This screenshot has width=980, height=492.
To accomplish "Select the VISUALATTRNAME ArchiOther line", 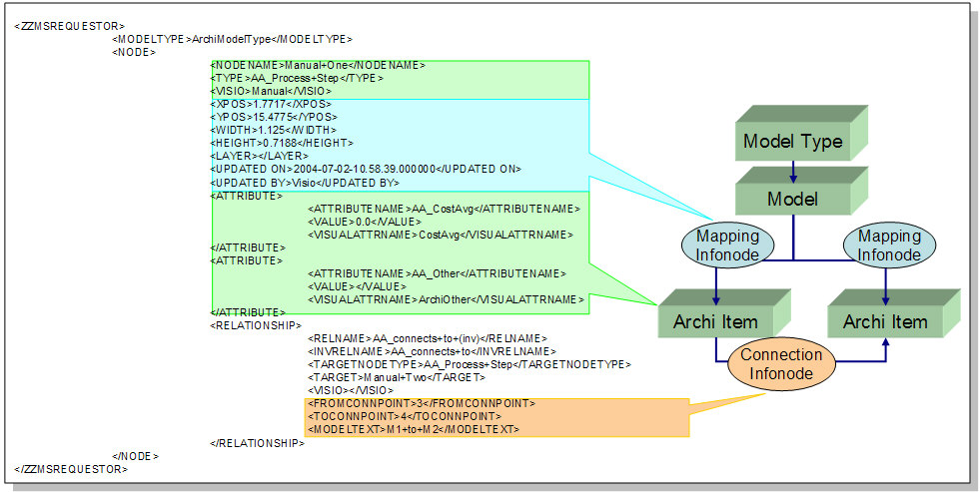I will [x=446, y=298].
